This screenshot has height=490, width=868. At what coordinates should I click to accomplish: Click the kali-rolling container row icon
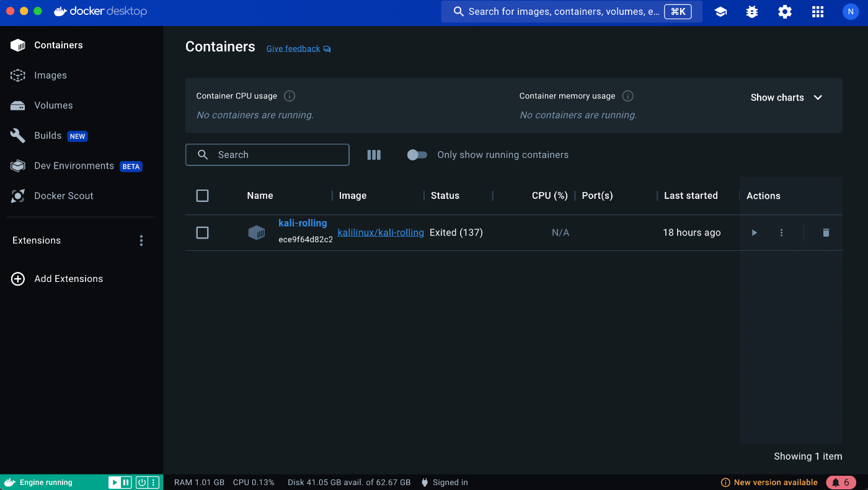(x=257, y=233)
